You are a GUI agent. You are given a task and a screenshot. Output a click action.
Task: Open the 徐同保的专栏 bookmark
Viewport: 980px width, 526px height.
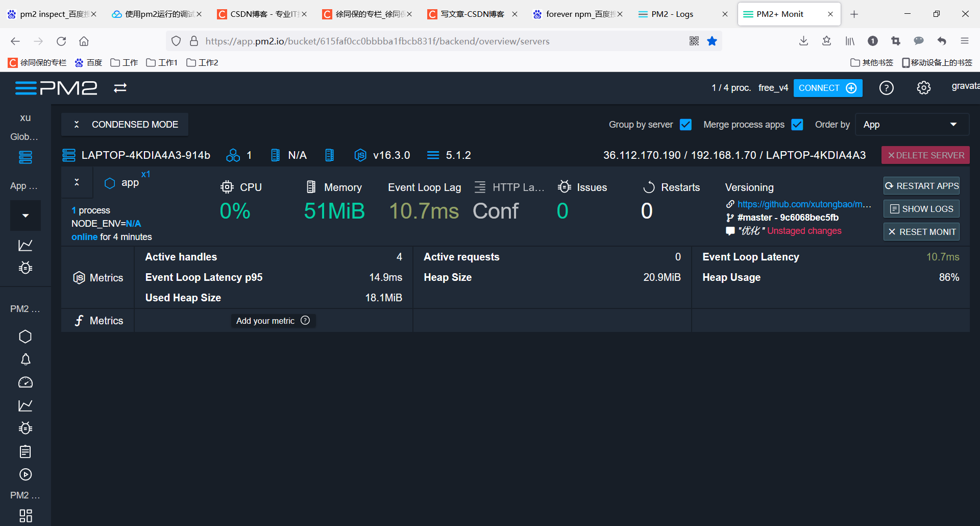37,62
